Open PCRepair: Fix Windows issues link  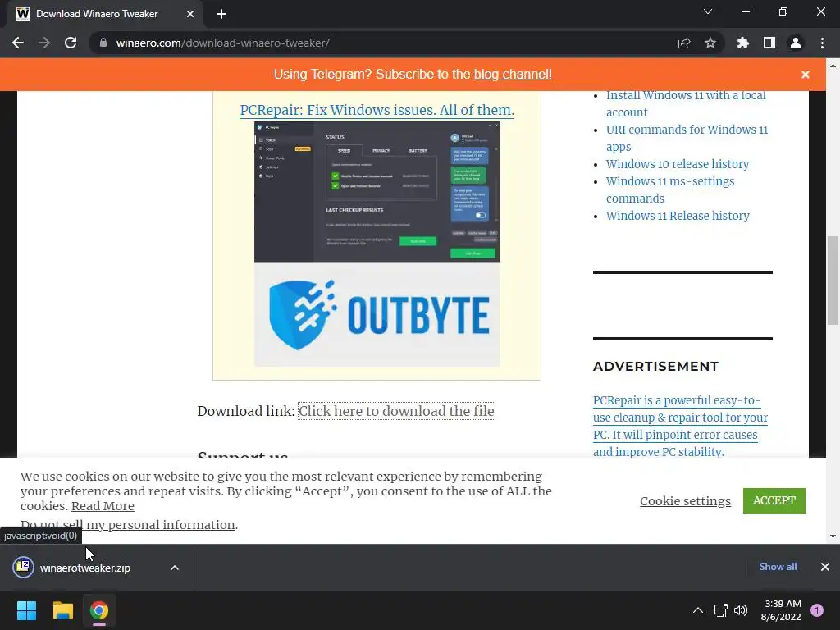(x=377, y=110)
